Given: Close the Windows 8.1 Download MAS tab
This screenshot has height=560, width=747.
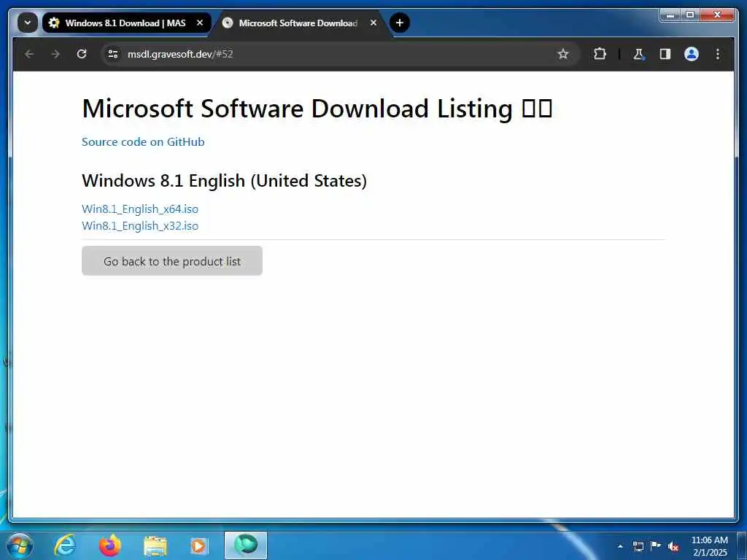Looking at the screenshot, I should coord(200,23).
